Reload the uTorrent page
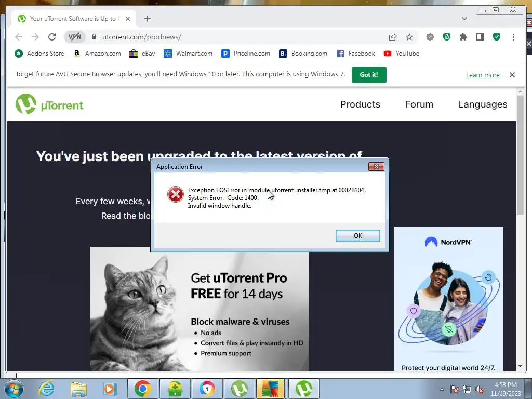This screenshot has width=532, height=399. (x=52, y=37)
